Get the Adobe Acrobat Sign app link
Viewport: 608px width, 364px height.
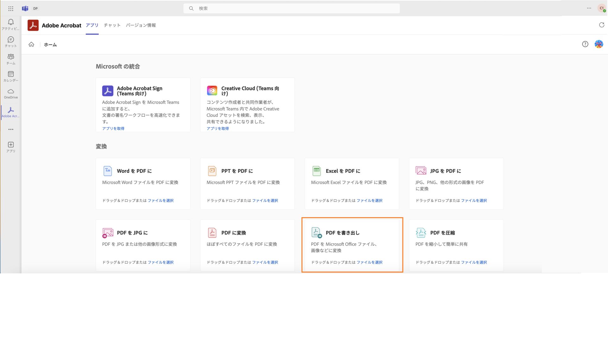click(113, 129)
